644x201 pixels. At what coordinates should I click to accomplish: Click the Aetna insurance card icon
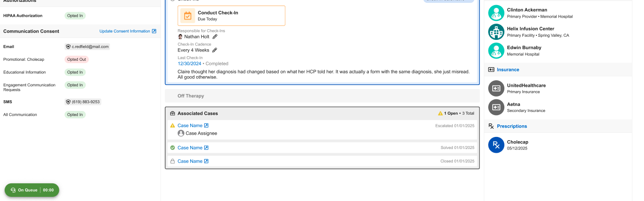[x=496, y=107]
